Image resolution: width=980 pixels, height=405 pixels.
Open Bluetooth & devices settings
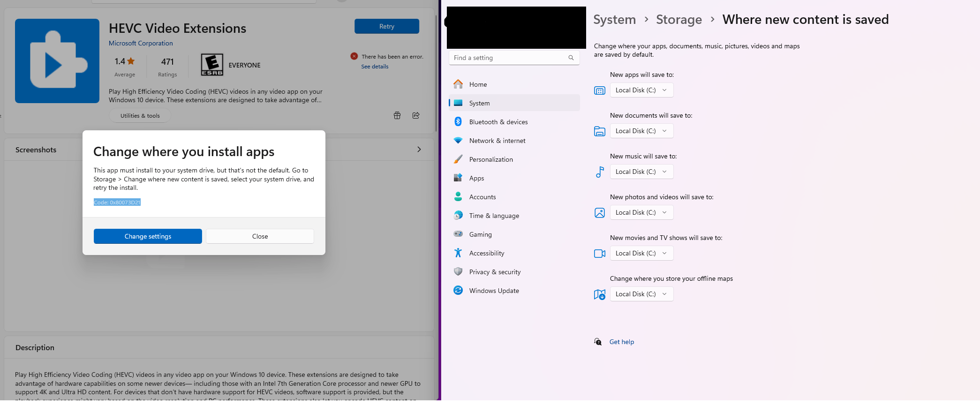[x=514, y=122]
